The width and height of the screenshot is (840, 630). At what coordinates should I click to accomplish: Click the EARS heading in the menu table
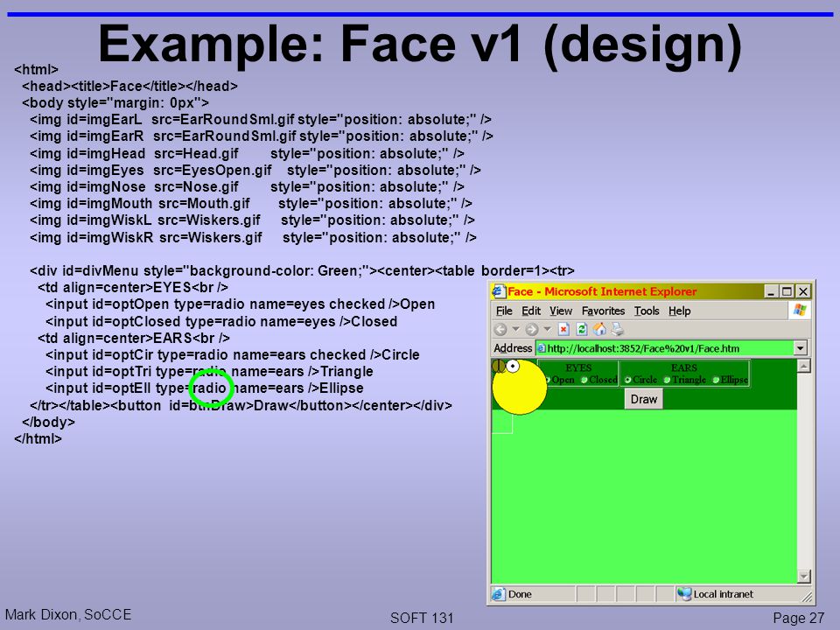click(684, 368)
